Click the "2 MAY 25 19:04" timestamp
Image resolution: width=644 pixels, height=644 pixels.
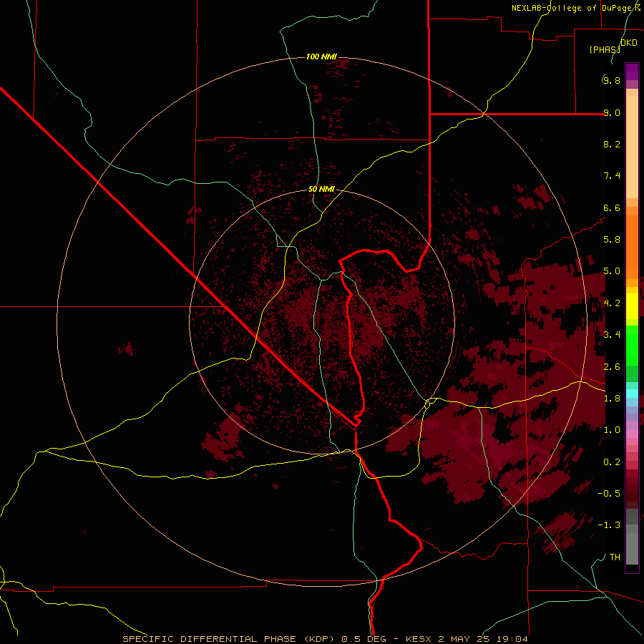pyautogui.click(x=482, y=639)
